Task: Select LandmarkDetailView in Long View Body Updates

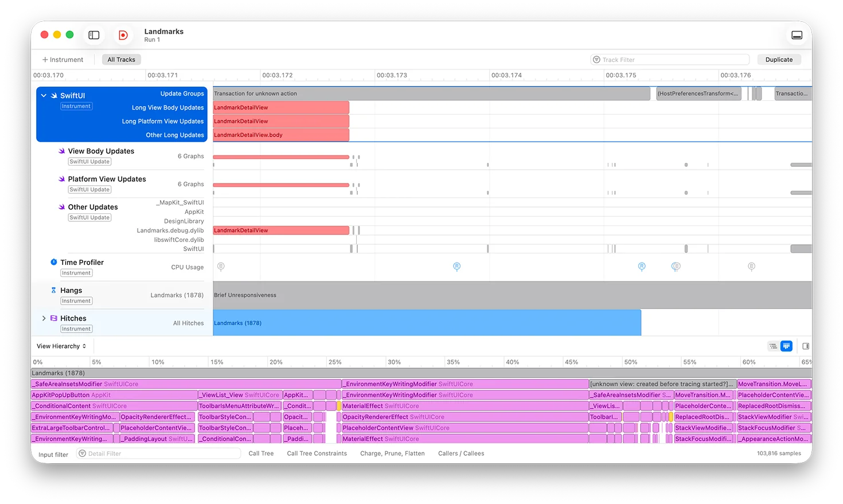Action: [x=281, y=107]
